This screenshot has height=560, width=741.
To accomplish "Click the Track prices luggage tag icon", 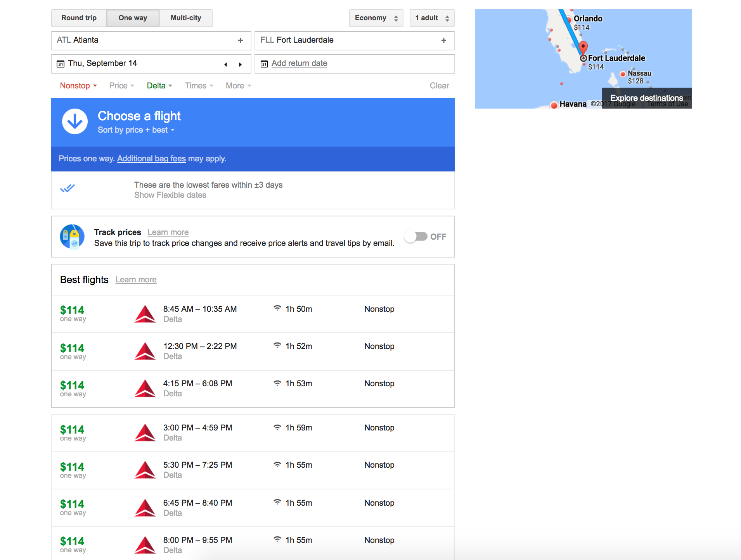I will (72, 237).
